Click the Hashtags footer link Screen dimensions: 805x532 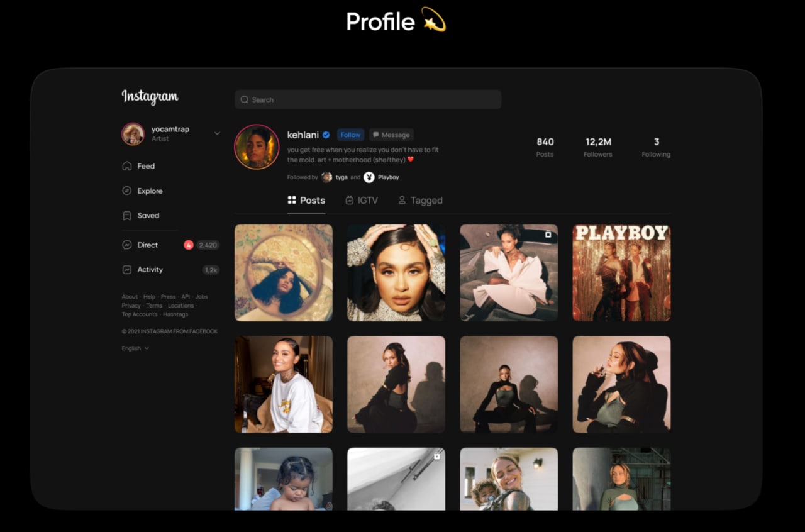tap(175, 314)
